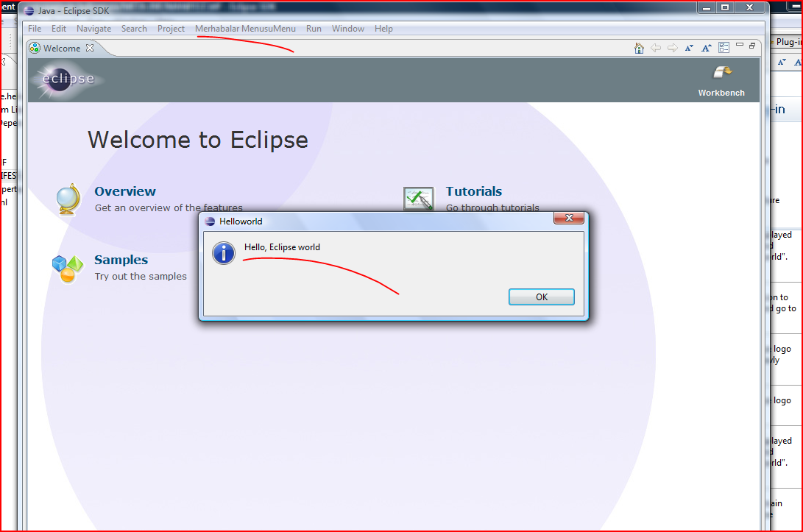Open the Window menu

tap(347, 29)
